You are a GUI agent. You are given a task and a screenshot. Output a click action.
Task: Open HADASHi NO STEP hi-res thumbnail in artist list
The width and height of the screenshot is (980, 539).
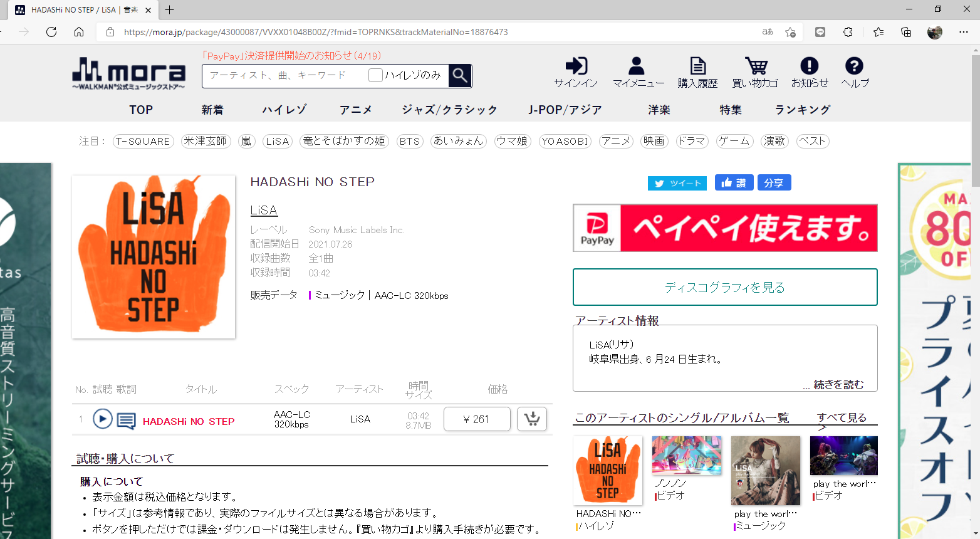608,471
